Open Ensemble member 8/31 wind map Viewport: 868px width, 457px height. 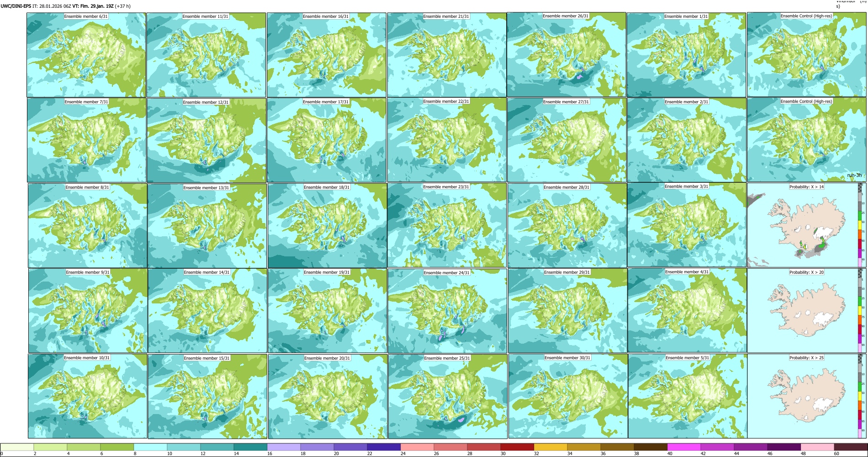pyautogui.click(x=88, y=226)
